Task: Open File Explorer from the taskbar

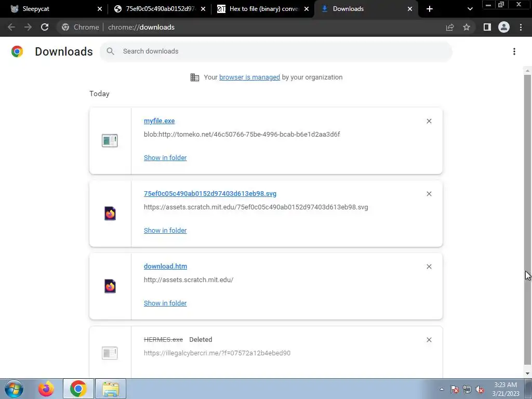Action: click(111, 389)
